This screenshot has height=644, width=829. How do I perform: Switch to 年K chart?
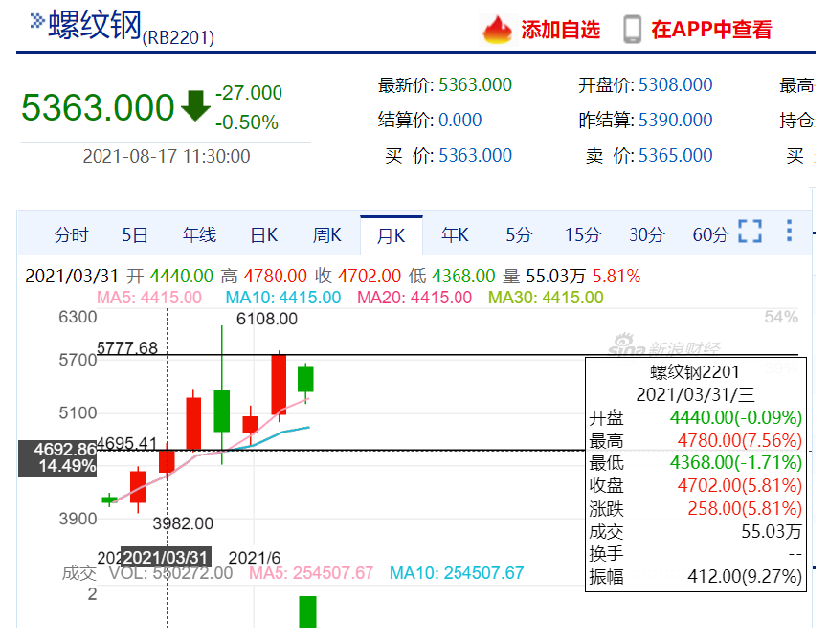[456, 234]
